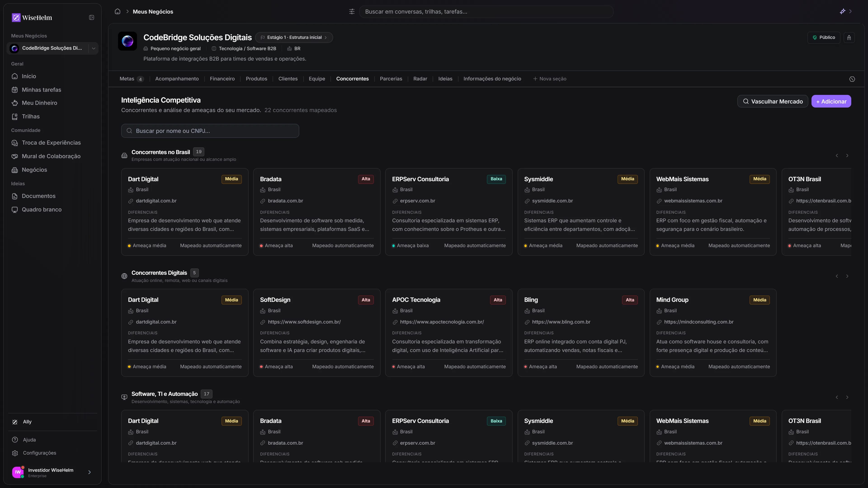Screen dimensions: 868x488
Task: Click the icon button beside Público
Action: [x=849, y=37]
